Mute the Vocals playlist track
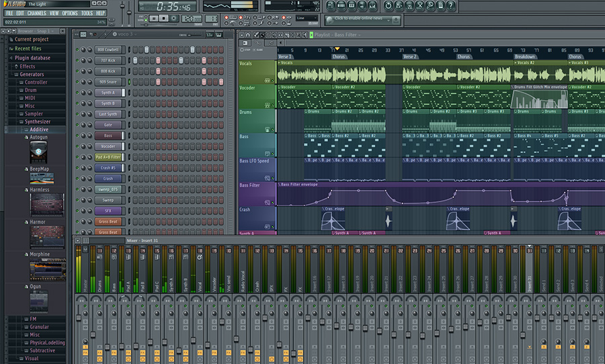Screen dimensions: 605x364 coord(272,81)
